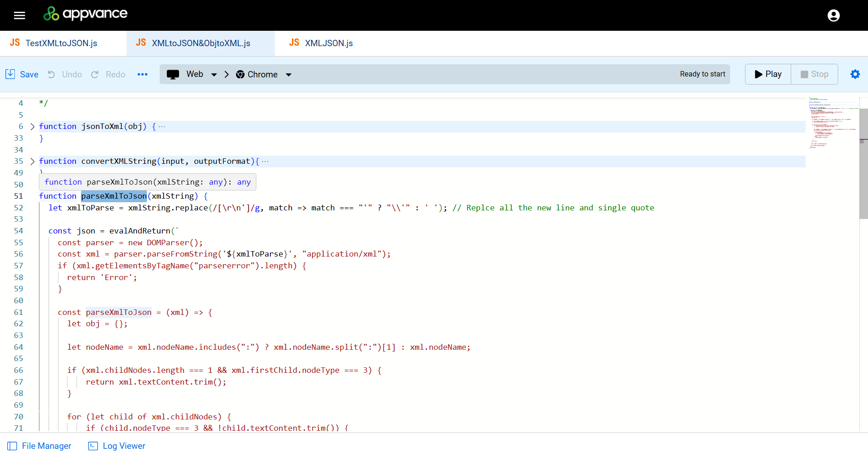Expand the folded convertXMLString function
868x452 pixels.
pos(33,162)
